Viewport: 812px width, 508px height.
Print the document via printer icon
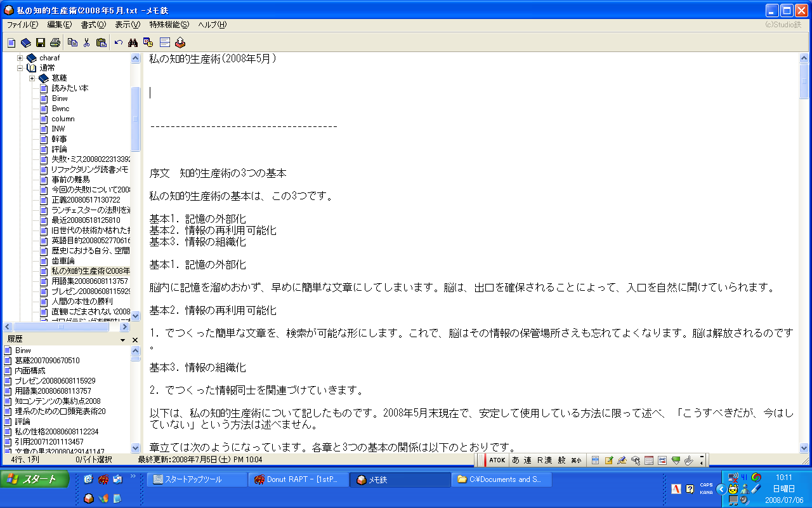point(55,43)
